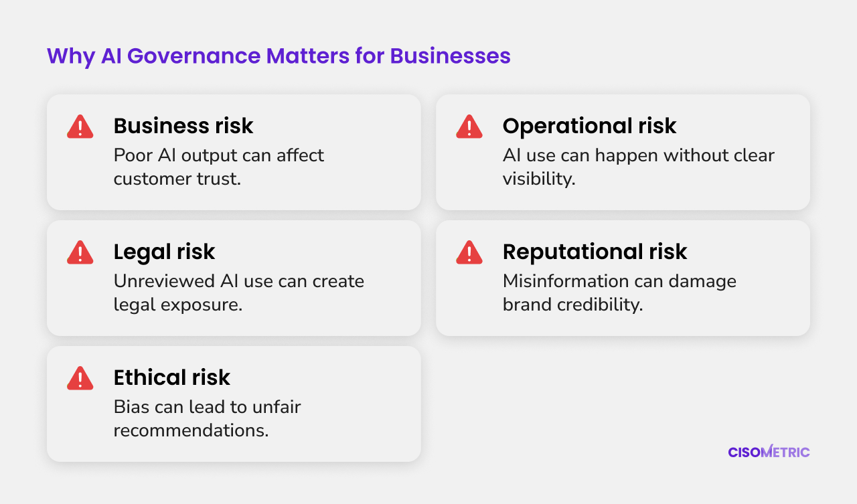The image size is (857, 504).
Task: Click the warning icon beside Business risk
Action: point(80,127)
